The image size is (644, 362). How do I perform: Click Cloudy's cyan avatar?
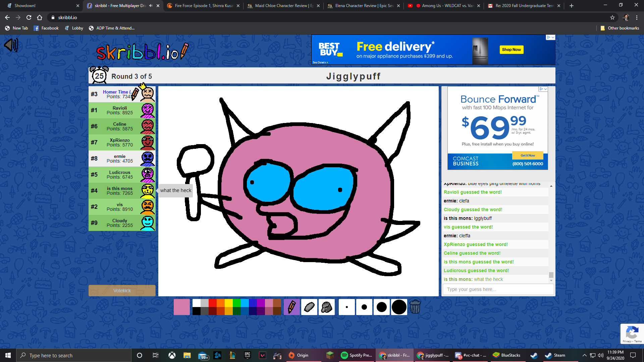pyautogui.click(x=148, y=223)
